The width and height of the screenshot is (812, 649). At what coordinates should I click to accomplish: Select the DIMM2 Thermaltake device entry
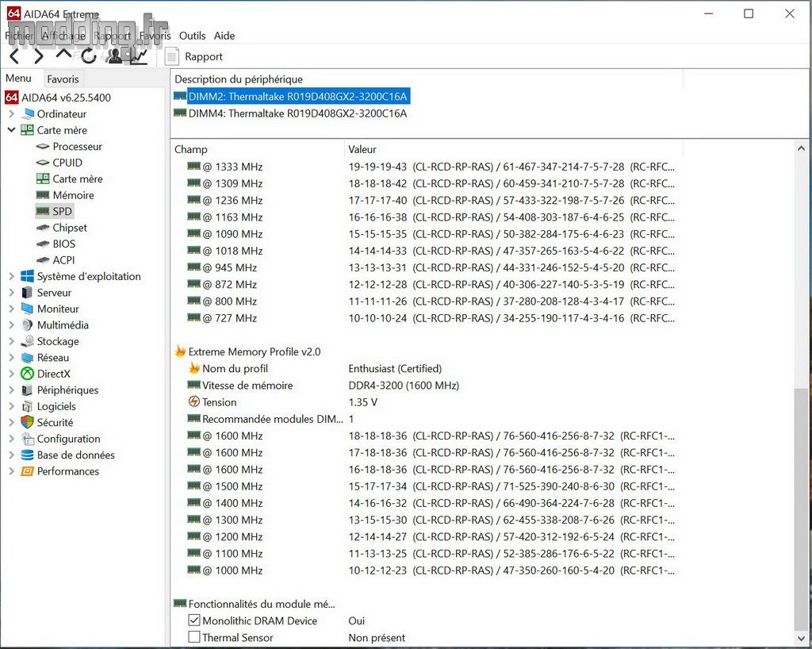pos(292,96)
